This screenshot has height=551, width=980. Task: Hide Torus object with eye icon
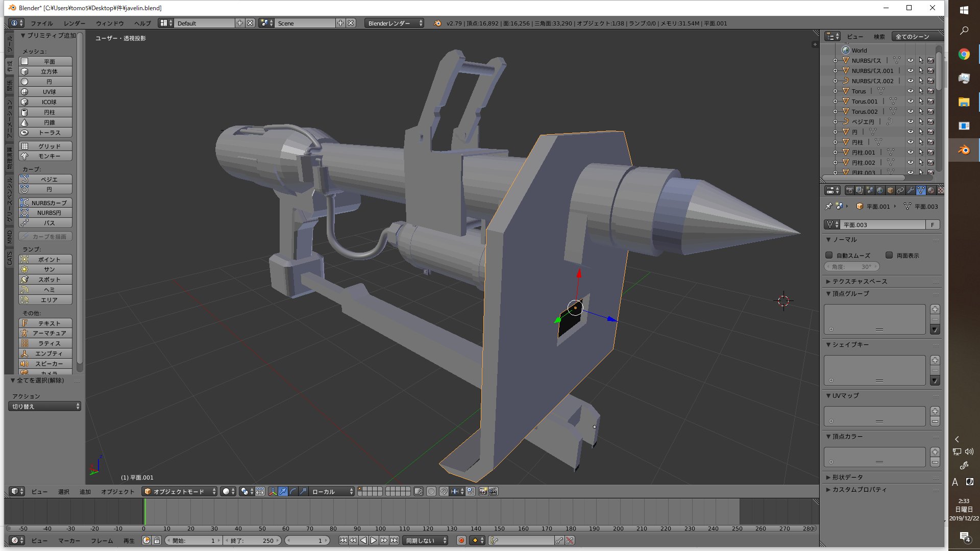[910, 91]
